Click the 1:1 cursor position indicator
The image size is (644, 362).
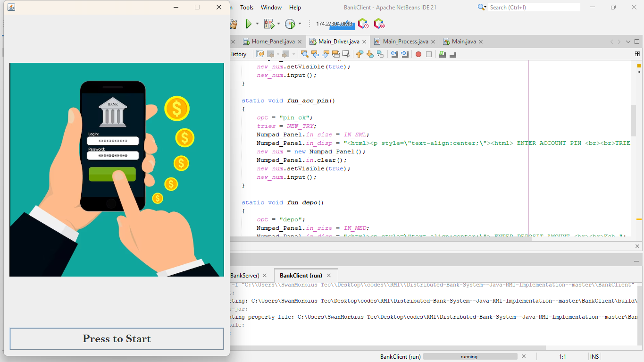tap(562, 357)
